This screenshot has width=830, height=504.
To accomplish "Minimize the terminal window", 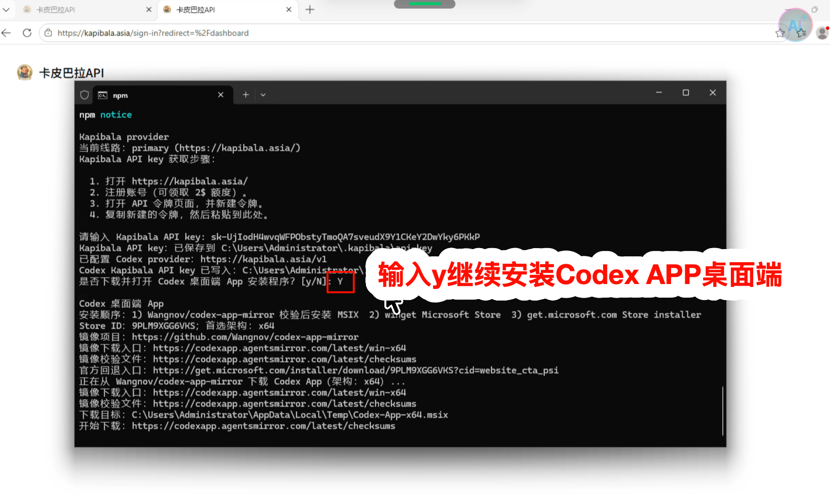I will (x=659, y=93).
